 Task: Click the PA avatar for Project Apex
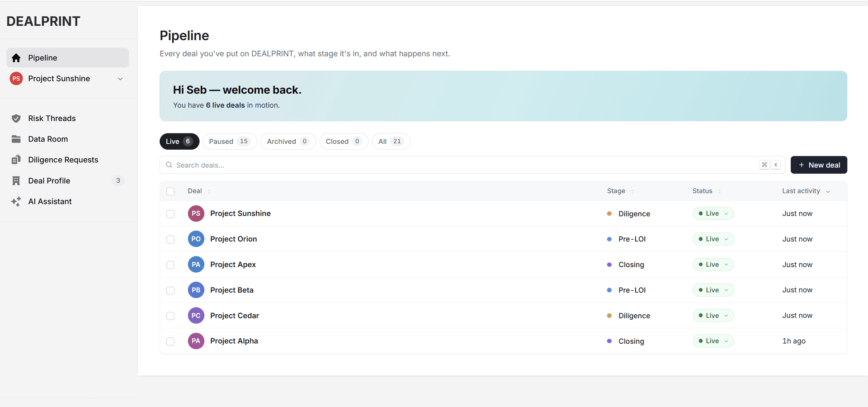coord(196,265)
